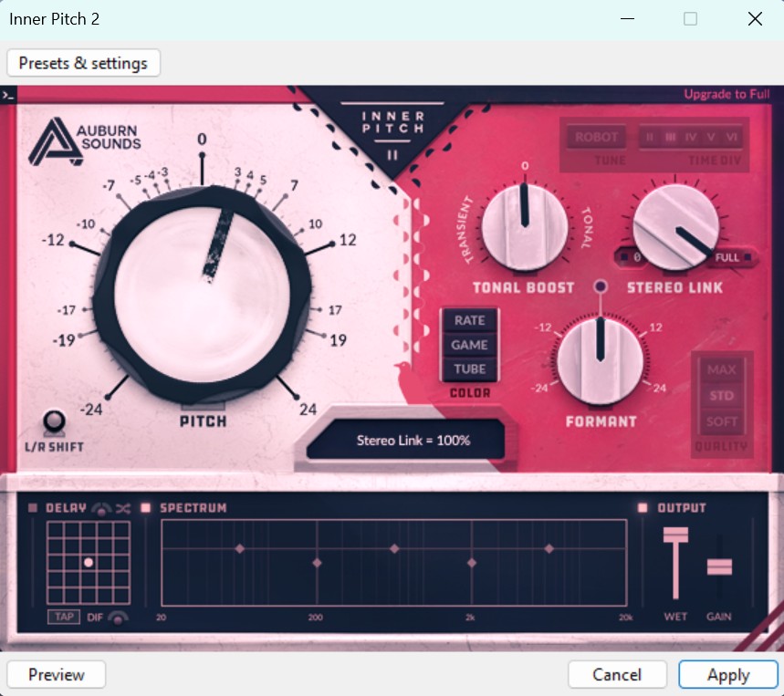Click the -19 mark on Pitch dial
The width and height of the screenshot is (784, 696).
(x=64, y=340)
